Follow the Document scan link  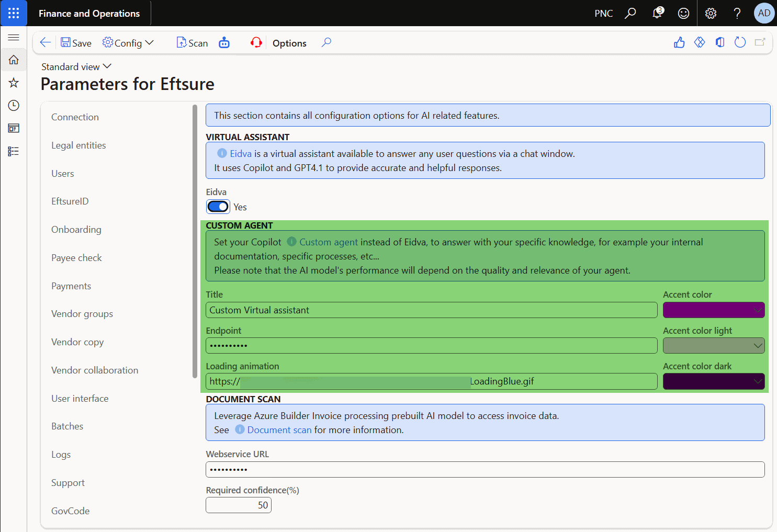click(x=279, y=430)
